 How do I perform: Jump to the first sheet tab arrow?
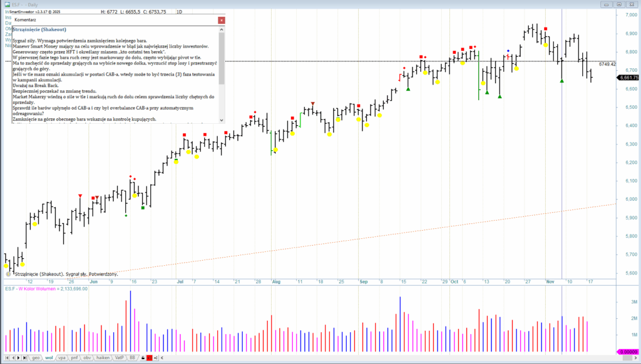click(7, 358)
